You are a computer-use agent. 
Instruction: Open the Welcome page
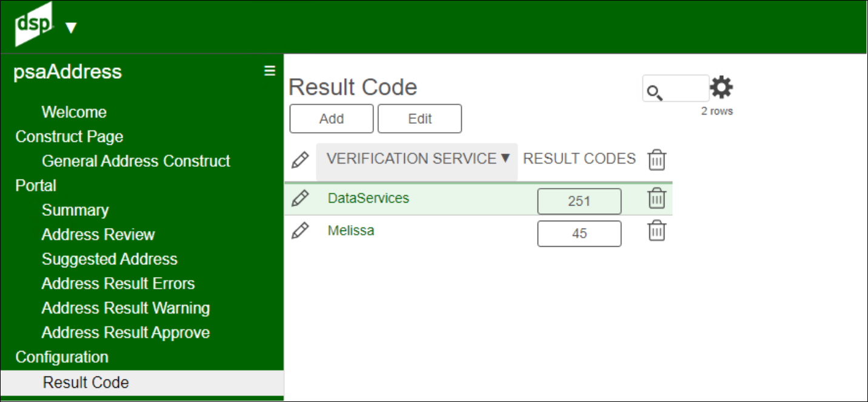(x=74, y=112)
